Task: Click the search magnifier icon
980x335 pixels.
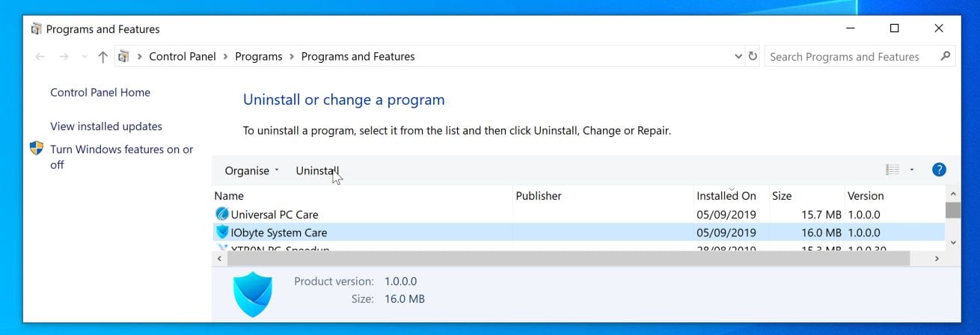Action: click(946, 56)
